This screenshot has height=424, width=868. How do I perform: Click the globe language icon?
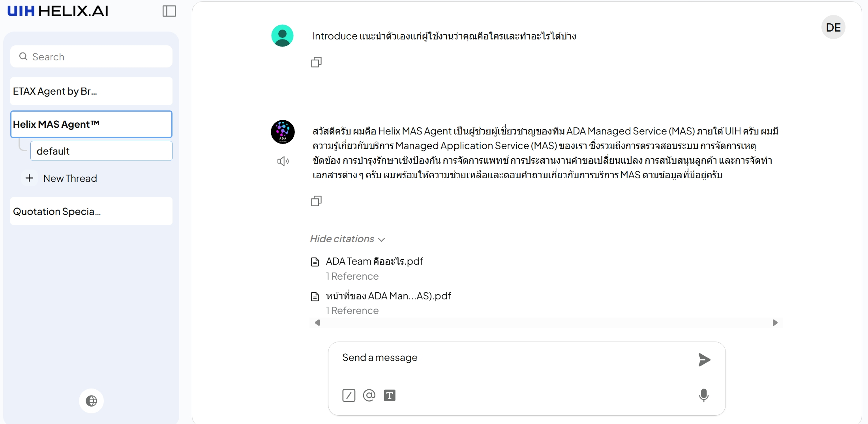pyautogui.click(x=91, y=401)
